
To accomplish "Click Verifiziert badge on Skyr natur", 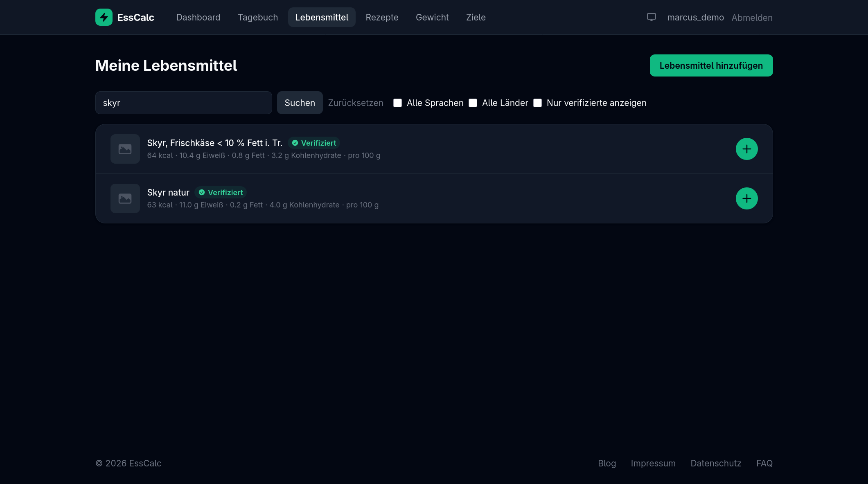I will (221, 192).
